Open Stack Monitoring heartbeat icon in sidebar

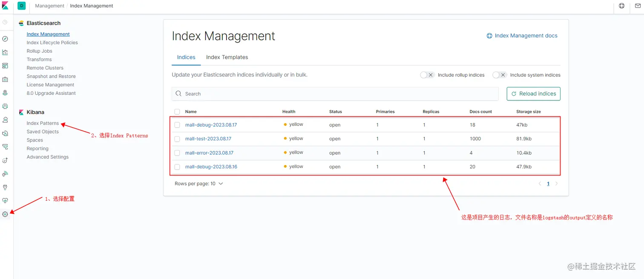[5, 201]
